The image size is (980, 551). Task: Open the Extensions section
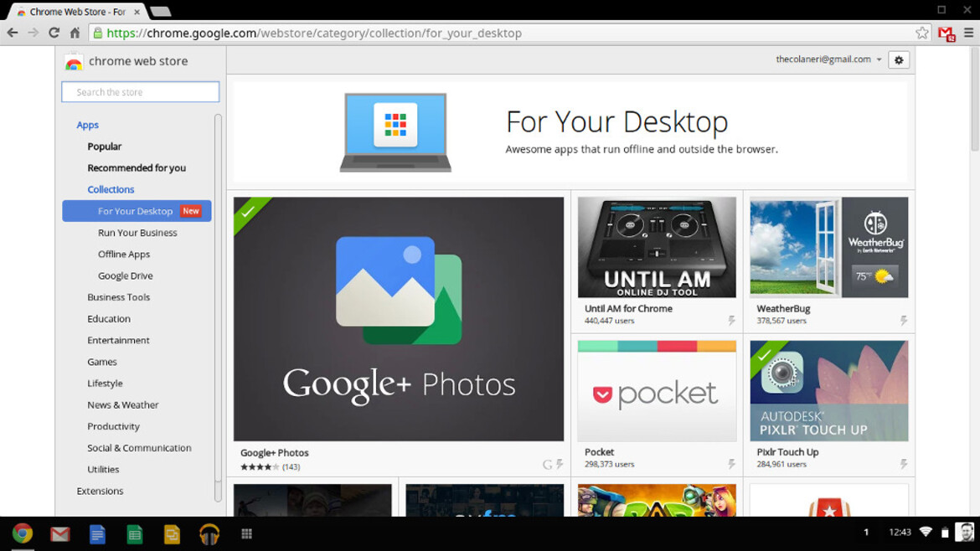pos(100,491)
